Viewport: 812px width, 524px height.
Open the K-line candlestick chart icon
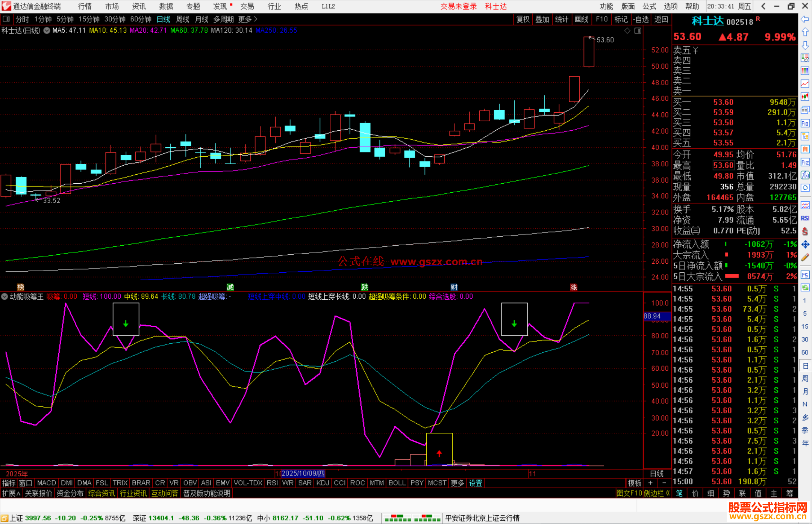tap(805, 97)
